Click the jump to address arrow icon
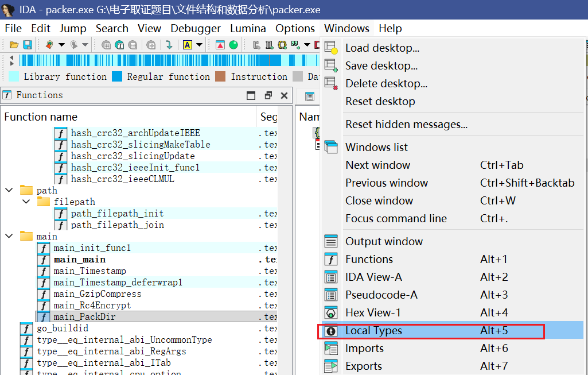This screenshot has width=588, height=375. pyautogui.click(x=169, y=45)
